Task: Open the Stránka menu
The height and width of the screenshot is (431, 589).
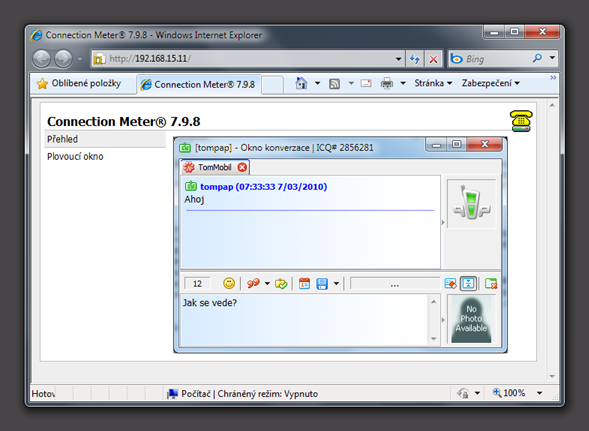Action: pos(433,83)
